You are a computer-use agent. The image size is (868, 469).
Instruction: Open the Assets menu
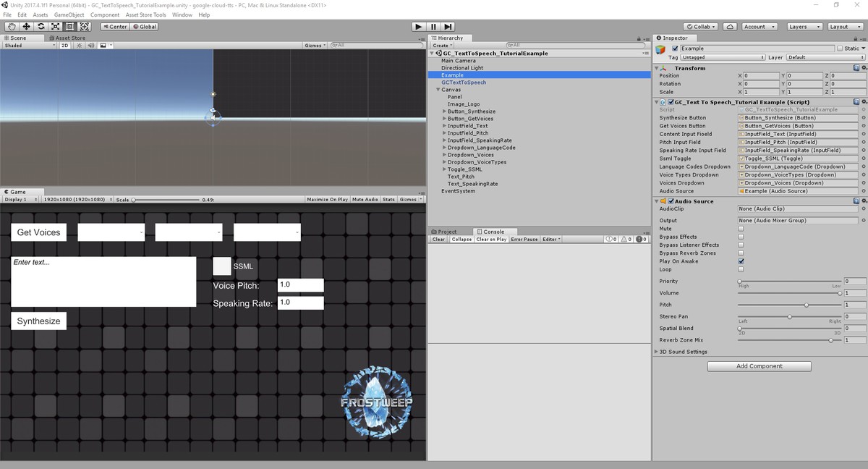(x=41, y=14)
